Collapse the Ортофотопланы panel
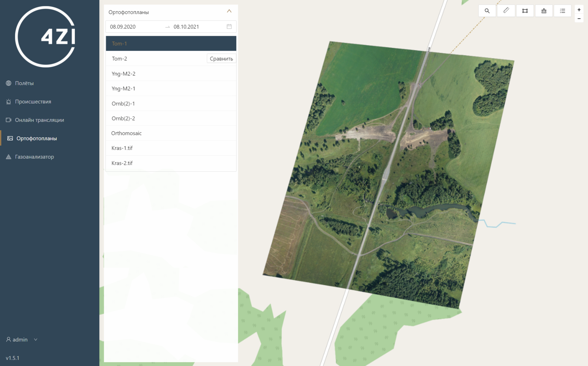The image size is (588, 366). point(229,11)
